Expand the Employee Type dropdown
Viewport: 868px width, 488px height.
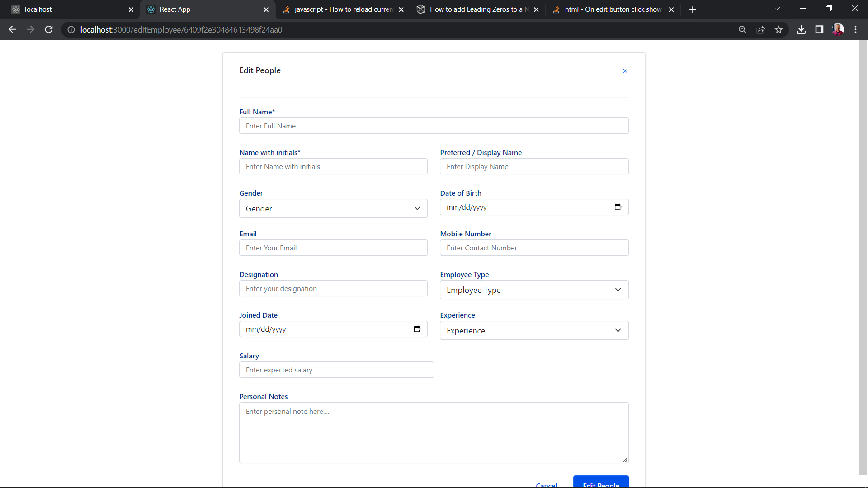(534, 290)
